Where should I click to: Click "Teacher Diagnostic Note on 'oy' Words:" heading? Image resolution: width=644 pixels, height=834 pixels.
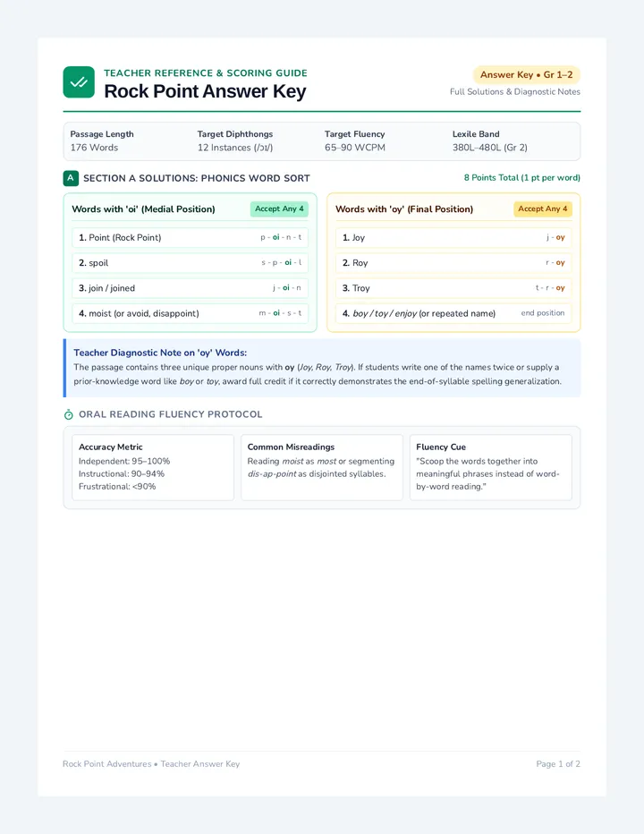point(160,353)
